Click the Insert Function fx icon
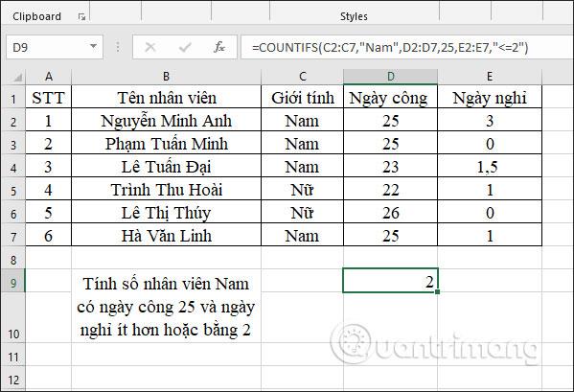Image resolution: width=574 pixels, height=392 pixels. click(218, 47)
